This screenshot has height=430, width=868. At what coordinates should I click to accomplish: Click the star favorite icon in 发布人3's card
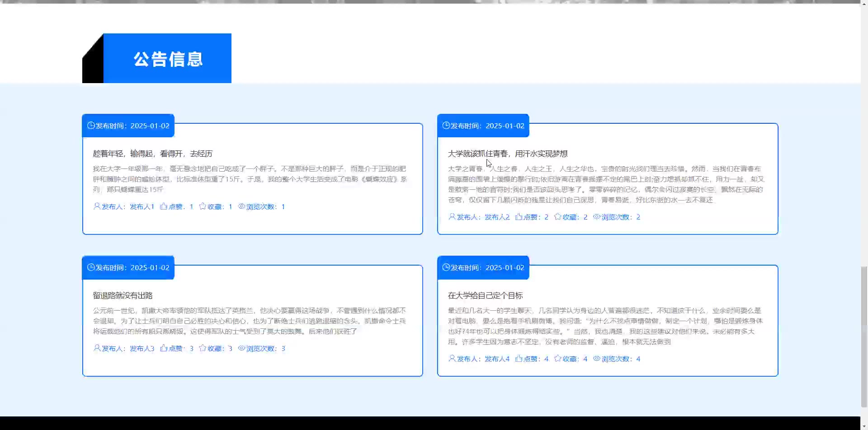coord(203,348)
